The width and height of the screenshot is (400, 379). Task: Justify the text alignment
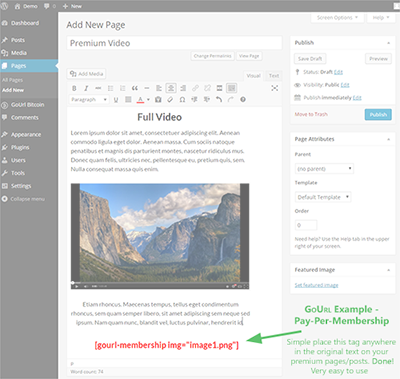(x=128, y=100)
